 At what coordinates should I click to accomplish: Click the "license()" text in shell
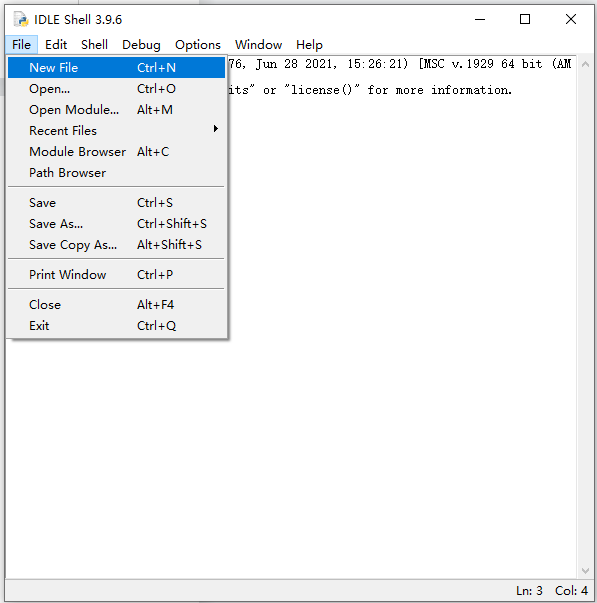(322, 90)
